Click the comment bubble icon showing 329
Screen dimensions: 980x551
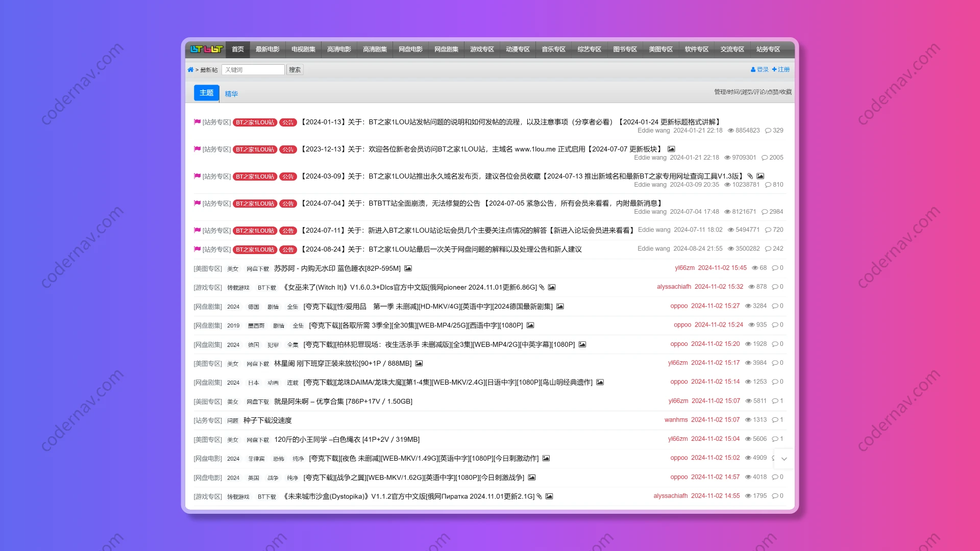pyautogui.click(x=768, y=131)
